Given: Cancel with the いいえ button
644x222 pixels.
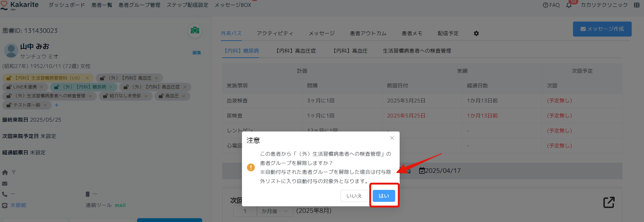Looking at the screenshot, I should coord(354,196).
